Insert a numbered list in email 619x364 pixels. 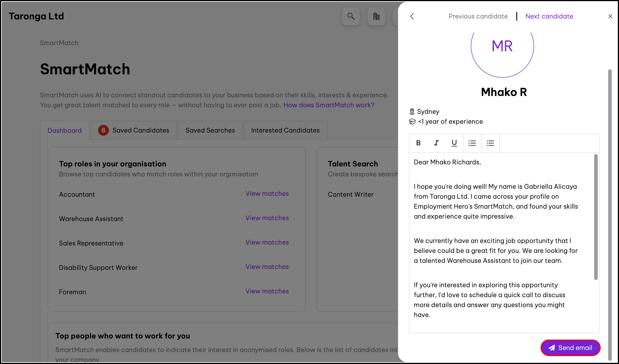(472, 143)
